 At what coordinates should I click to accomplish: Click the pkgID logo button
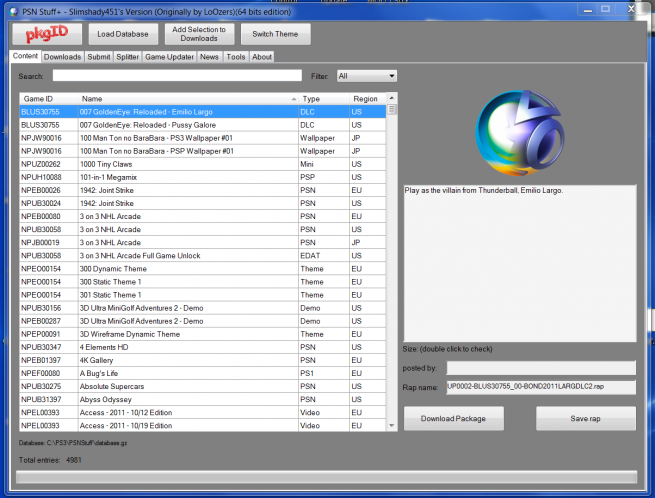point(47,34)
